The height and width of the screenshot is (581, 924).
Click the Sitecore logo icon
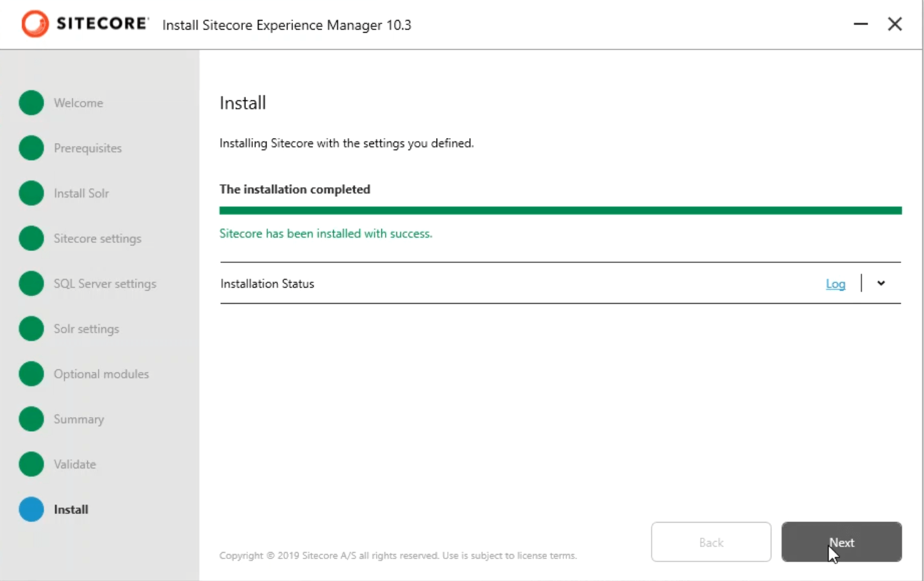pos(35,24)
